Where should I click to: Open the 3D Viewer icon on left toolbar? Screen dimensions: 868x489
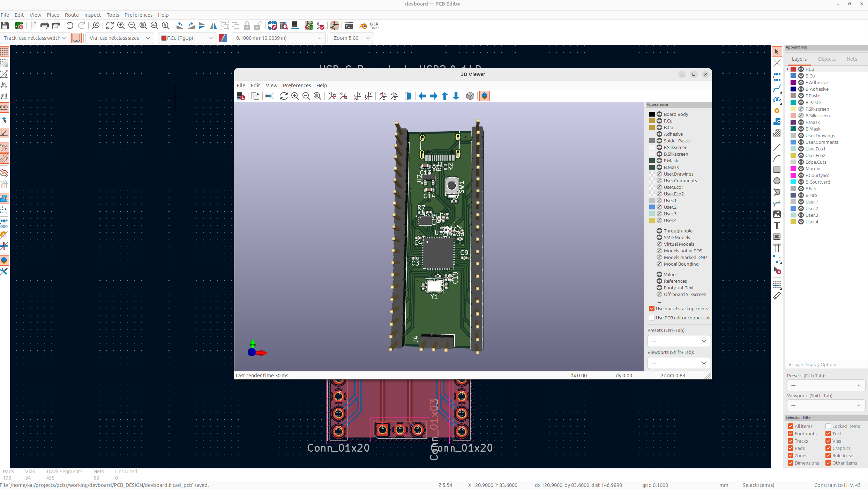point(4,260)
